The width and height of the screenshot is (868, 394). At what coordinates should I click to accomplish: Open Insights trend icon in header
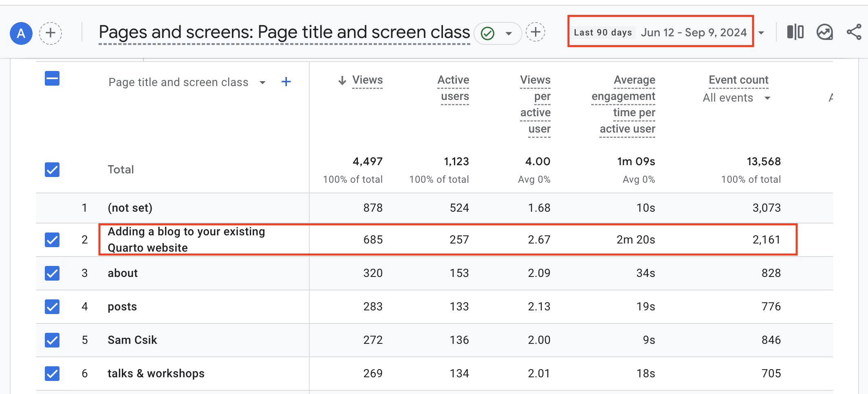[825, 32]
